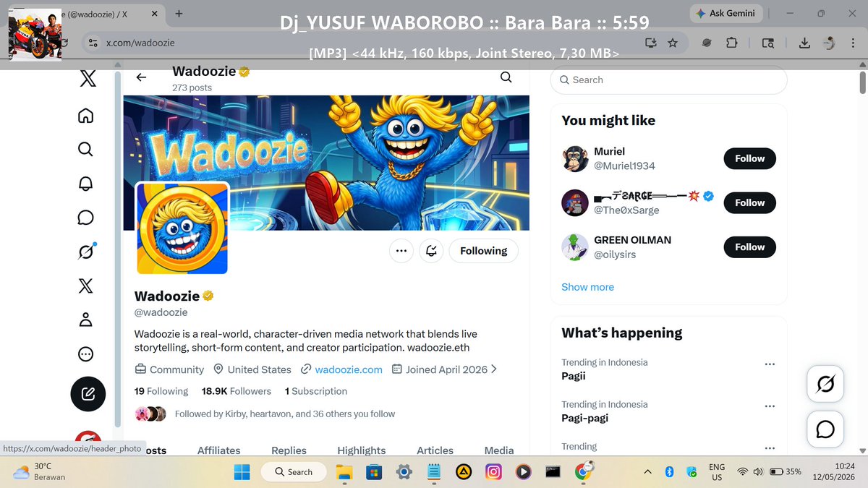Viewport: 868px width, 488px height.
Task: Open GREEN OILMAN's profile name
Action: (x=633, y=240)
